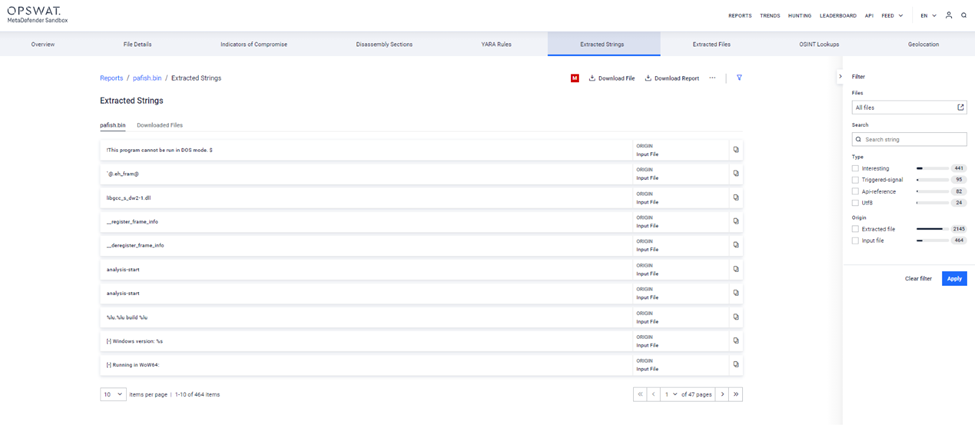Open the user account icon
Viewport: 975px width, 429px height.
coord(948,15)
